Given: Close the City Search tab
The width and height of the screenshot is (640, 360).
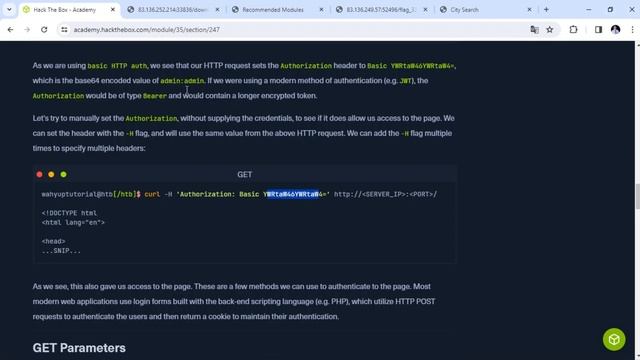Looking at the screenshot, I should coord(529,9).
